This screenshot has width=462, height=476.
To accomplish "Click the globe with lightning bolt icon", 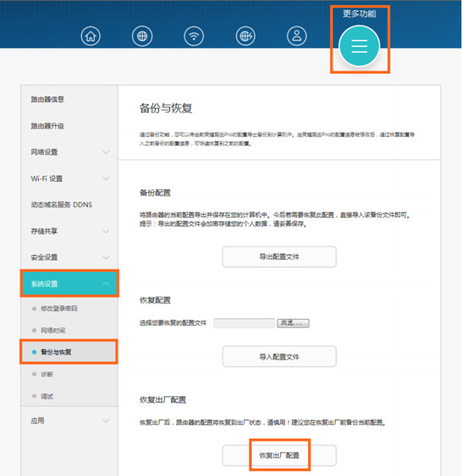I will click(245, 36).
